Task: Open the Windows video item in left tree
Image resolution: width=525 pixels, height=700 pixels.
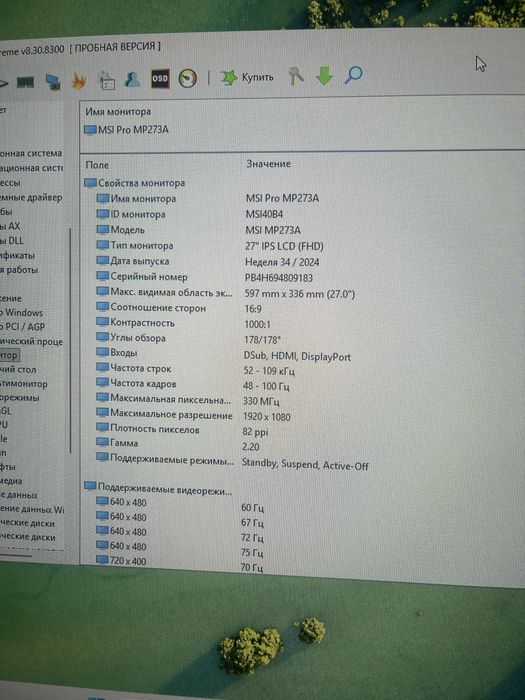Action: pos(21,312)
